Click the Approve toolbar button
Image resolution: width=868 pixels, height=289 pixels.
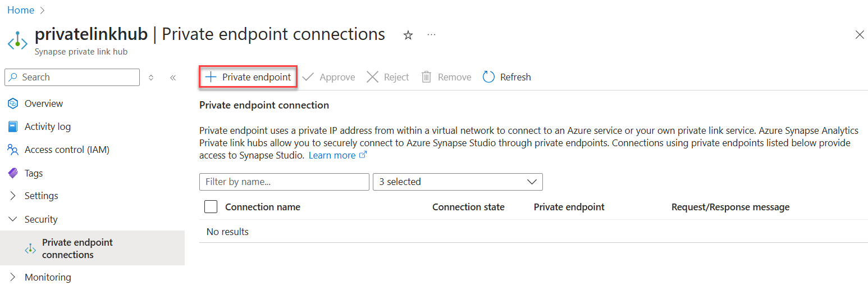click(x=328, y=77)
